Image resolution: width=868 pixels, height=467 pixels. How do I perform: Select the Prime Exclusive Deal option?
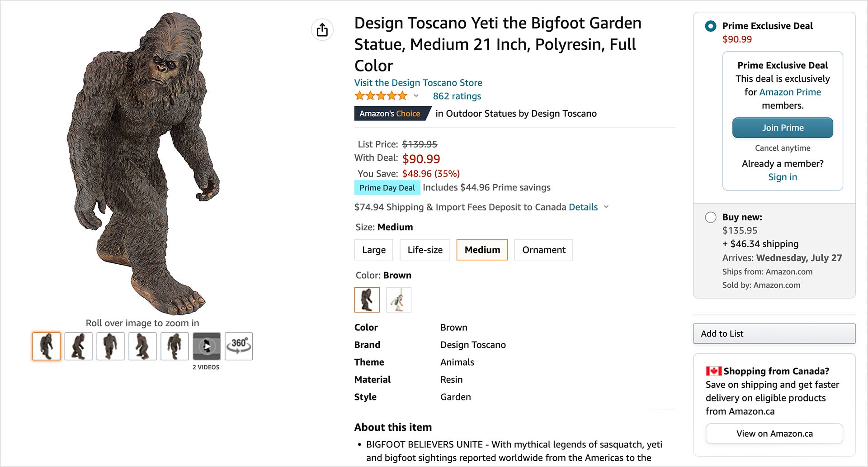[x=710, y=26]
